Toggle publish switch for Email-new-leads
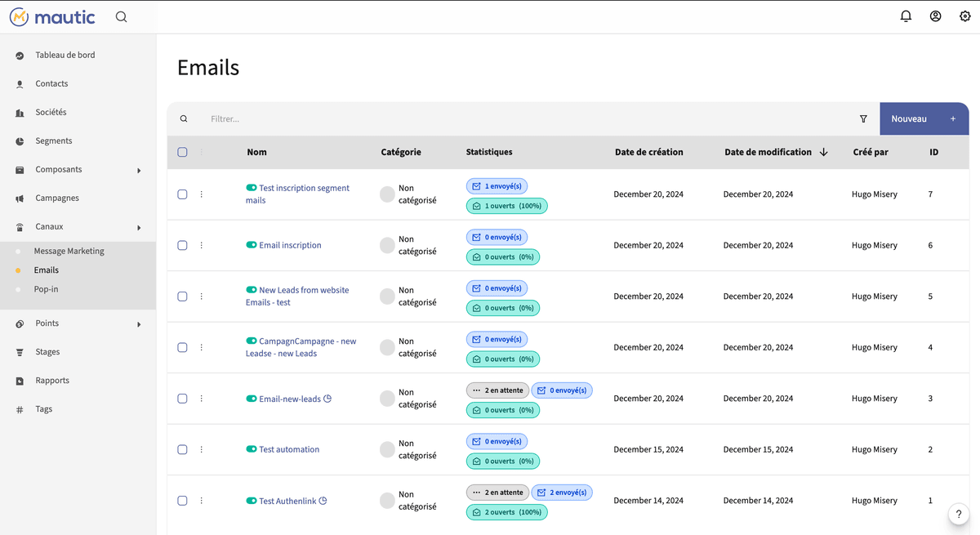 tap(252, 399)
